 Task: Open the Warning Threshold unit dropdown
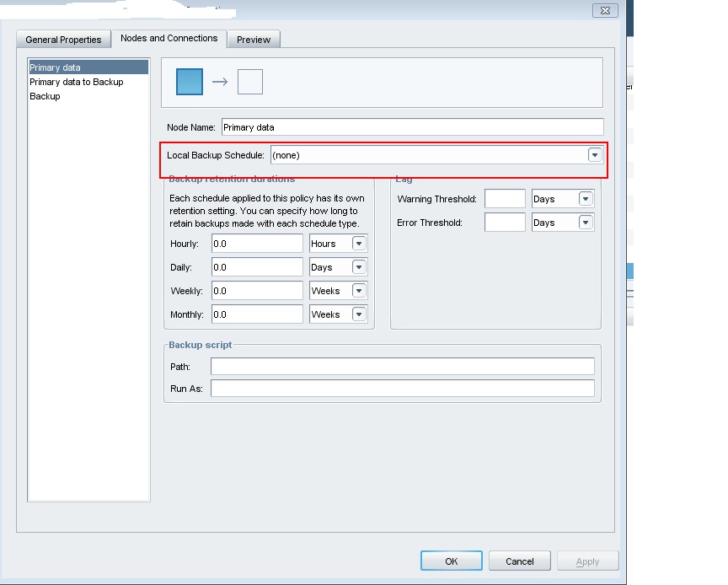(586, 199)
